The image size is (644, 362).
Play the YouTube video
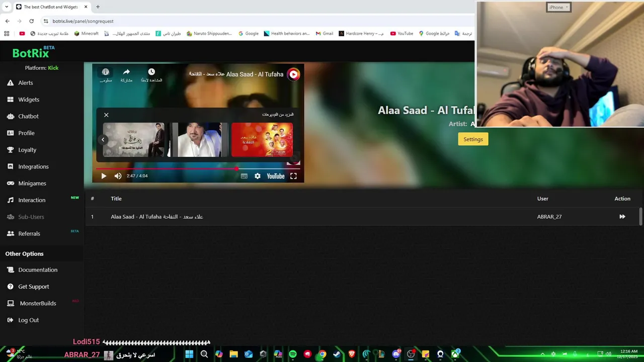point(104,176)
